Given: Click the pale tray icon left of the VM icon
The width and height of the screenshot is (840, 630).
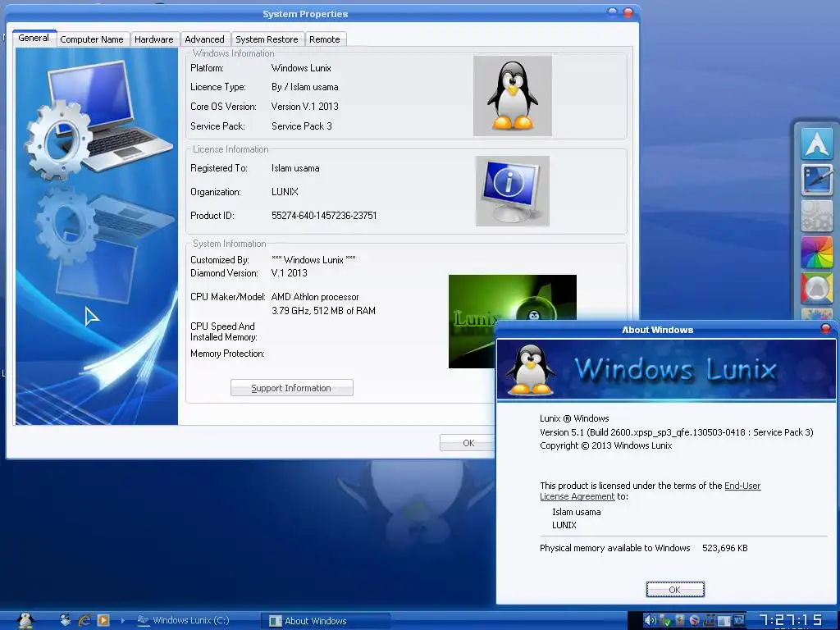Looking at the screenshot, I should point(724,621).
